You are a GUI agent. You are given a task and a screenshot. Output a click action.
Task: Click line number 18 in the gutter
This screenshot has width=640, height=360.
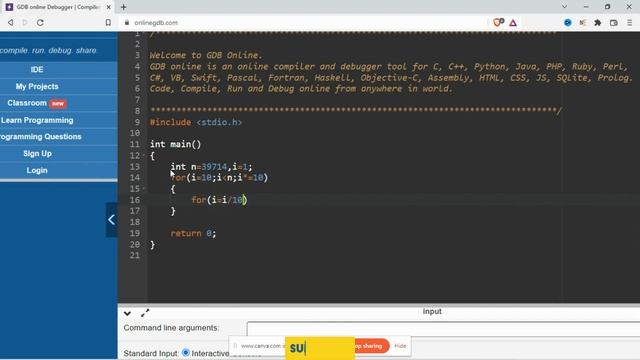coord(135,222)
